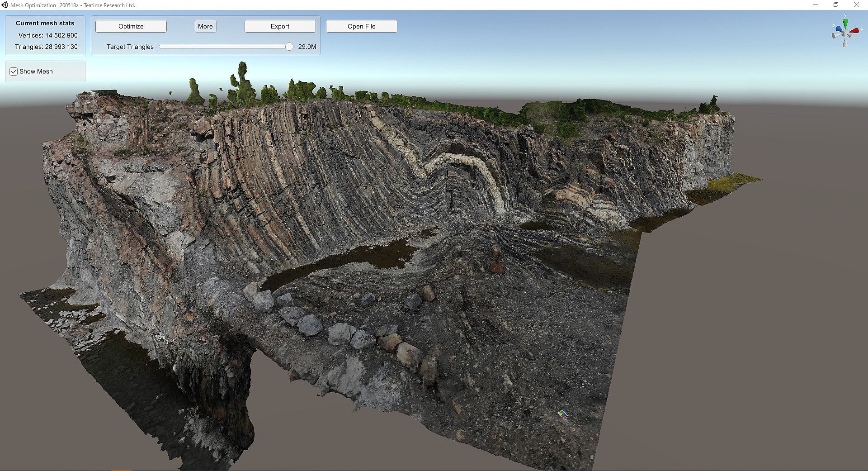Screen dimensions: 868x471
Task: Export the mesh using the Export button
Action: click(280, 26)
